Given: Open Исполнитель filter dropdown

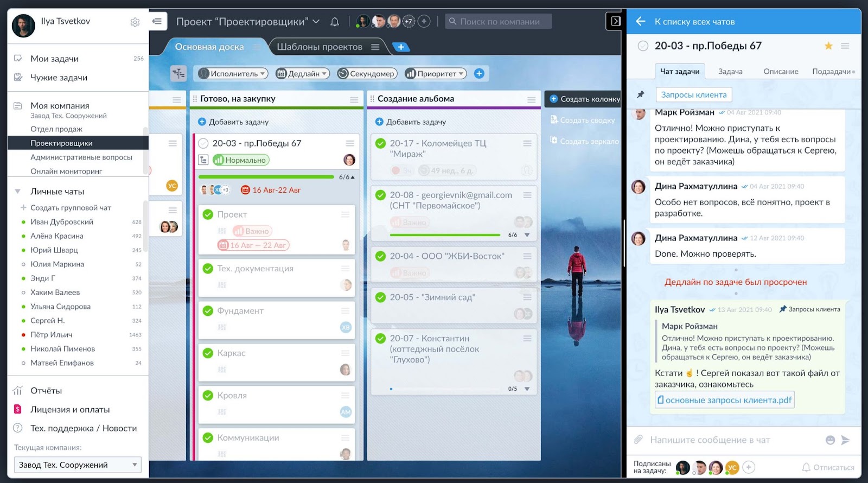Looking at the screenshot, I should point(233,73).
